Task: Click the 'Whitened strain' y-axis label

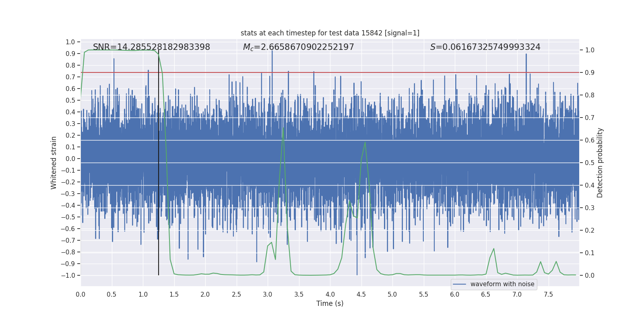Action: coord(54,163)
